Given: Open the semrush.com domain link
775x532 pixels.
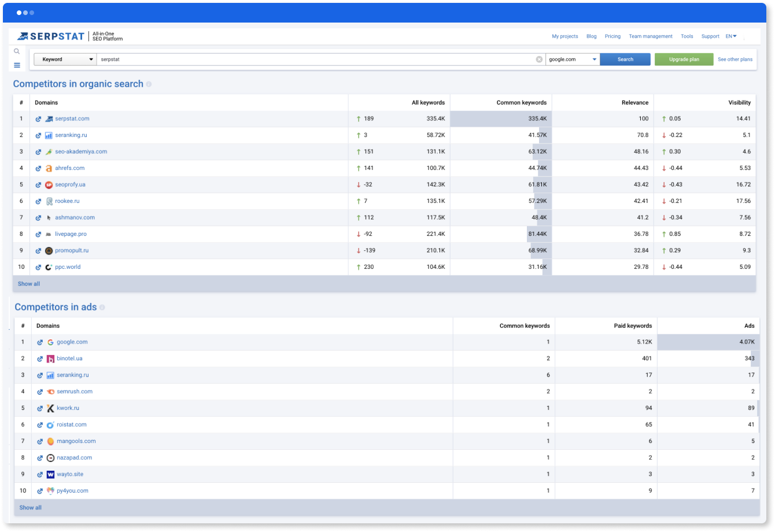Looking at the screenshot, I should point(75,392).
